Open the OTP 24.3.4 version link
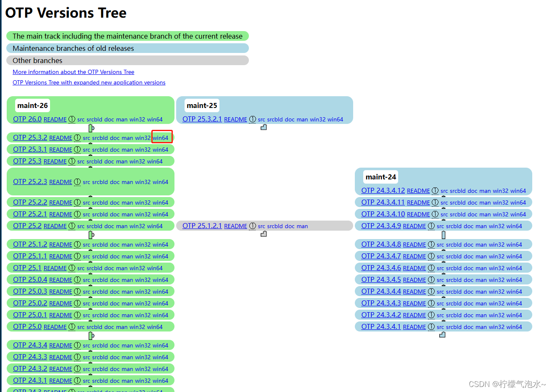 coord(30,345)
